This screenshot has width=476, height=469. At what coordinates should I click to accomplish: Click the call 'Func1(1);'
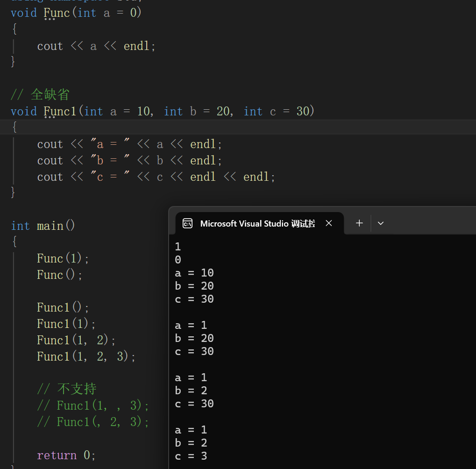(66, 324)
